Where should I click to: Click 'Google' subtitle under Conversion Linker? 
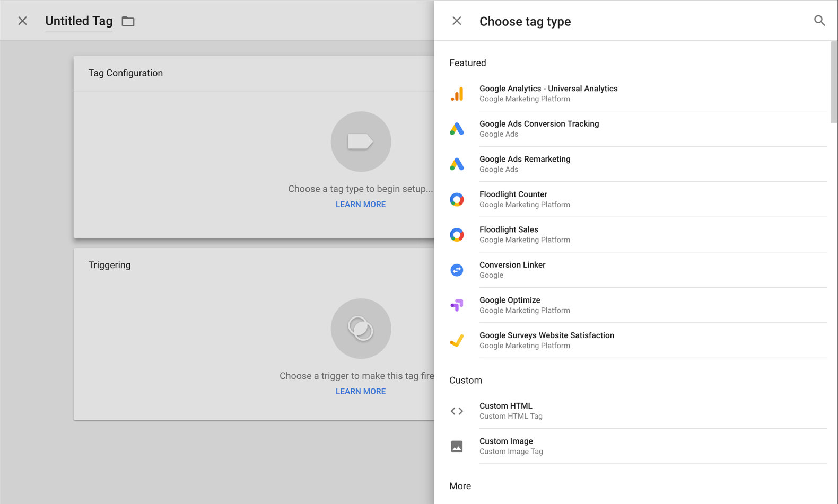tap(491, 275)
